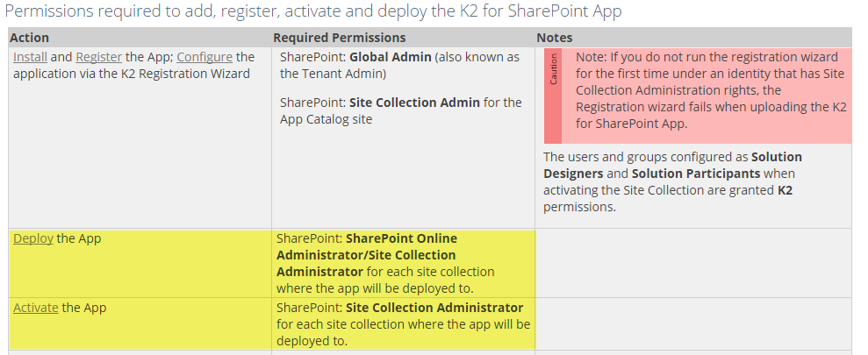
Task: Click the Required Permissions column header
Action: point(340,38)
